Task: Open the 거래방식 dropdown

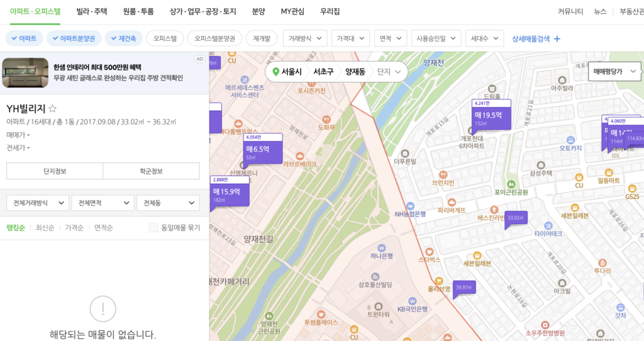Action: pyautogui.click(x=304, y=38)
